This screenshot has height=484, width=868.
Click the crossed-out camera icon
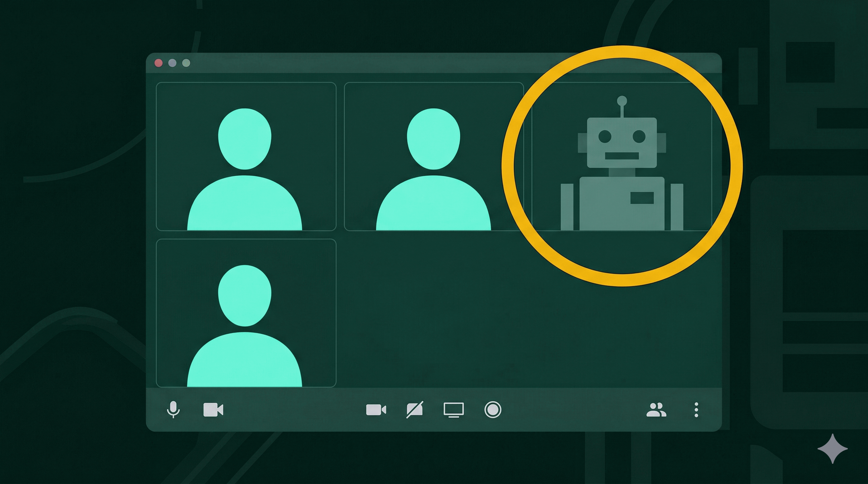(x=415, y=410)
